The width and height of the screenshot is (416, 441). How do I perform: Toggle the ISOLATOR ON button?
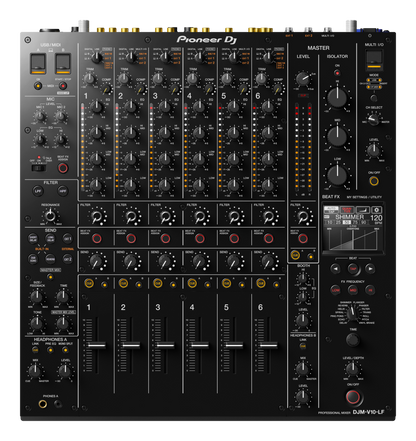[x=337, y=72]
